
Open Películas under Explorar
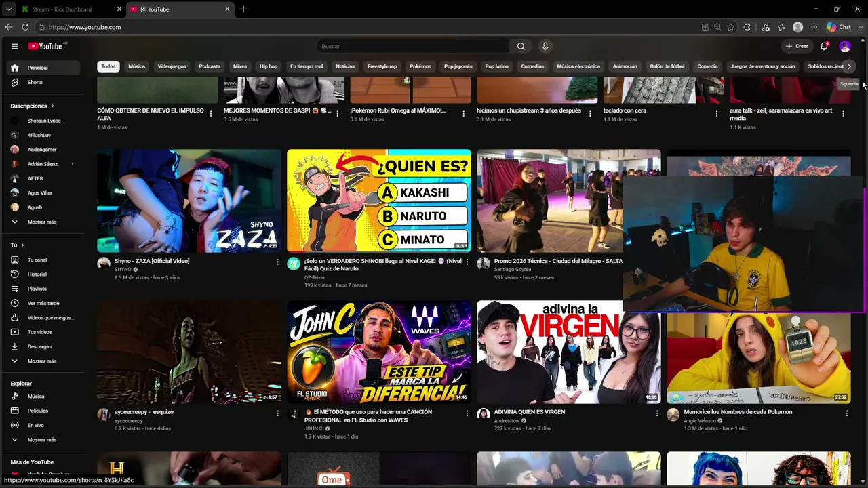coord(43,411)
